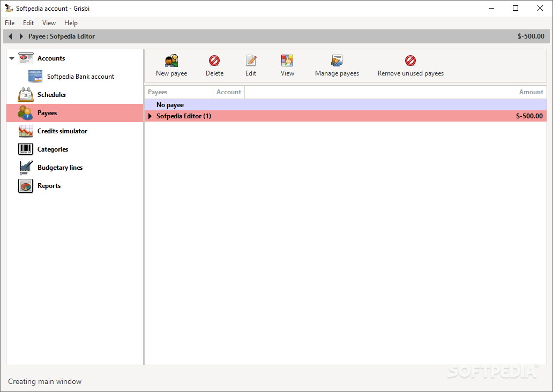The height and width of the screenshot is (392, 553).
Task: Go forward with the right navigation arrow
Action: click(21, 36)
